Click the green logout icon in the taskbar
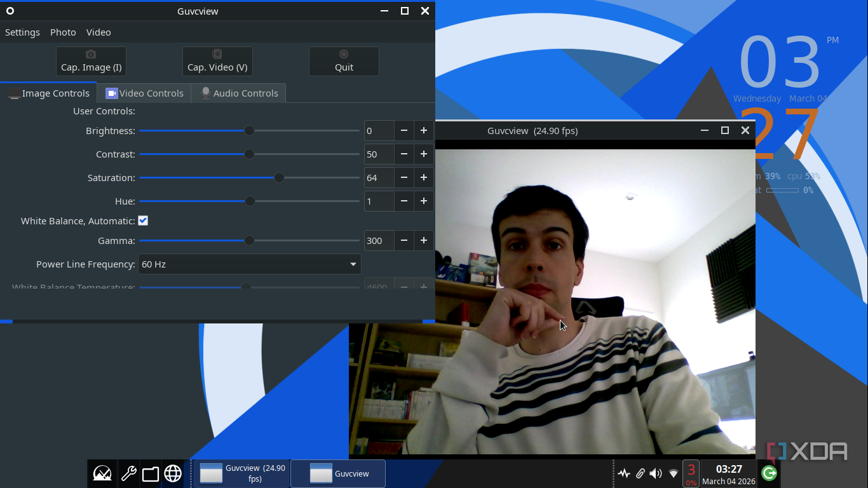 769,473
